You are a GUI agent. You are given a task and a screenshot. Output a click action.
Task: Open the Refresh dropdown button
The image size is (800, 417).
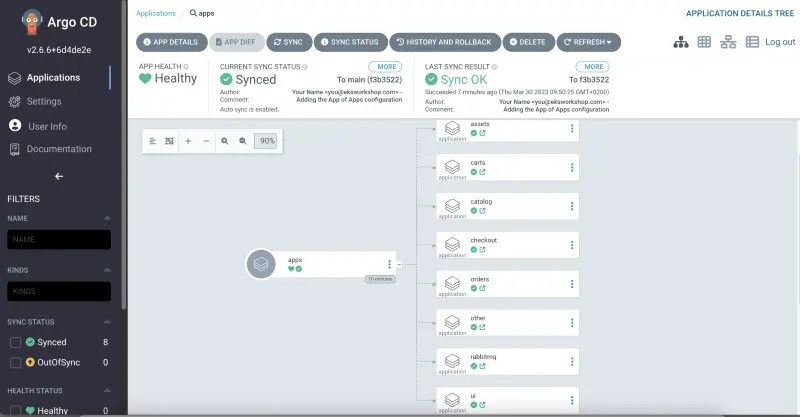(x=589, y=42)
